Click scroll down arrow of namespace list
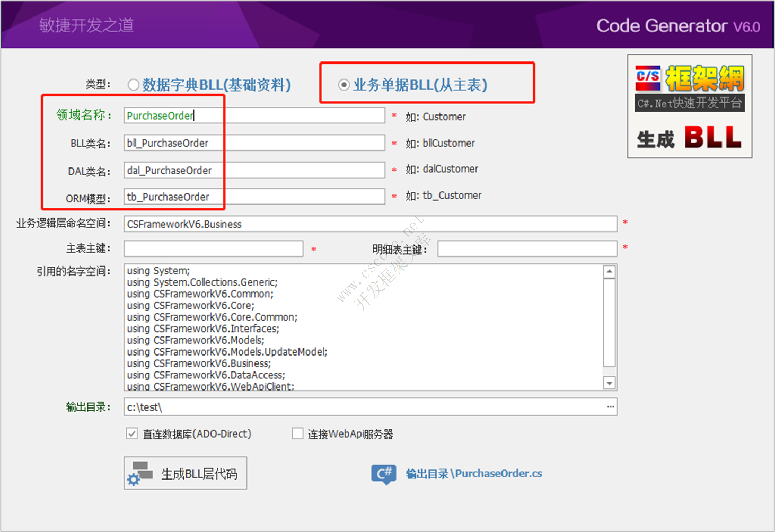The width and height of the screenshot is (775, 532). point(610,383)
